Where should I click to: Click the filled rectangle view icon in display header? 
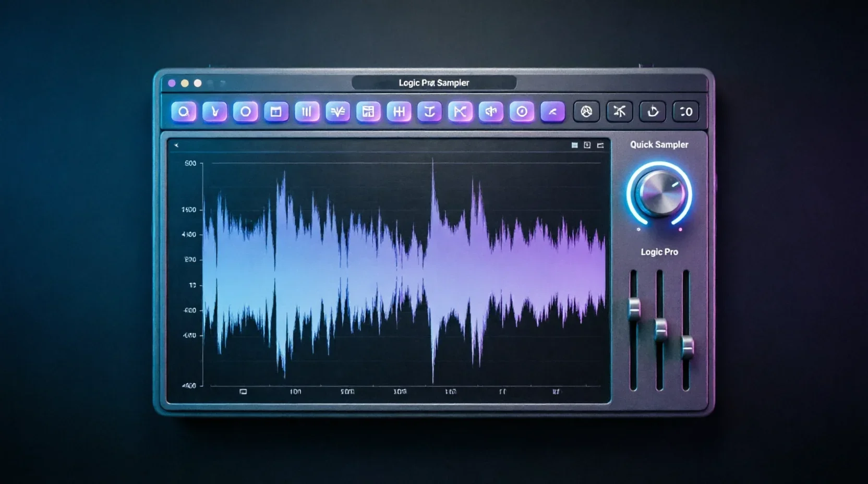(x=574, y=146)
